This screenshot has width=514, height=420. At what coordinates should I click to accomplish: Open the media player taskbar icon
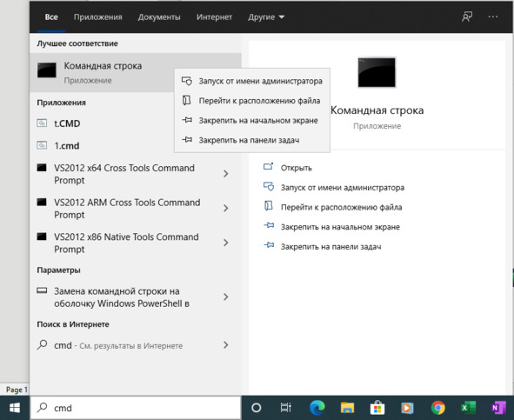pyautogui.click(x=408, y=408)
